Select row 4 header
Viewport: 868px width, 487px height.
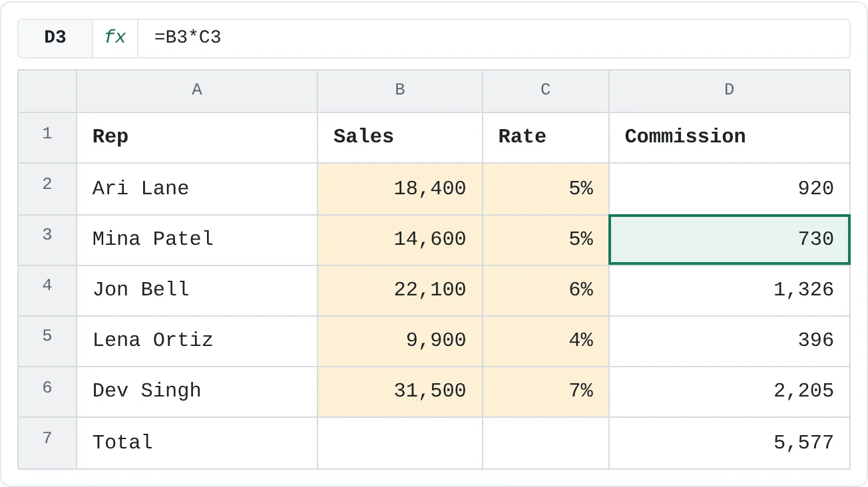coord(47,290)
